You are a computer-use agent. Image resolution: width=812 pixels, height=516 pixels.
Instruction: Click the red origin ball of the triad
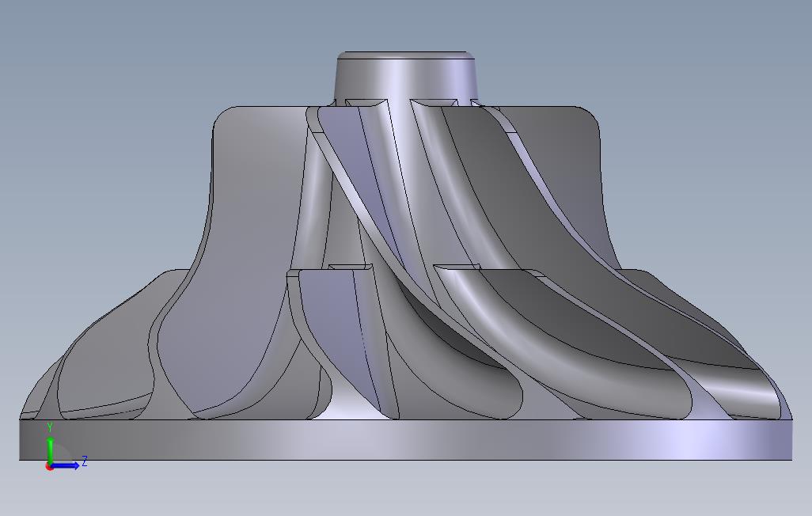point(49,467)
